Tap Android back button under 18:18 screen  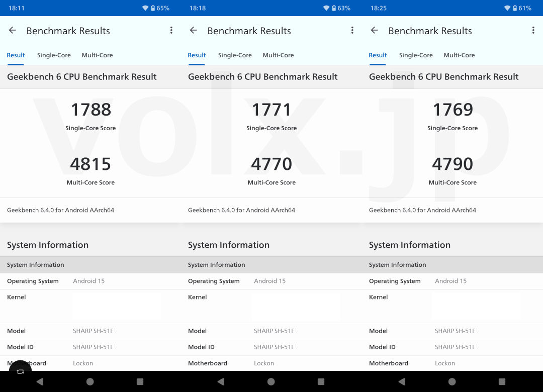coord(221,381)
